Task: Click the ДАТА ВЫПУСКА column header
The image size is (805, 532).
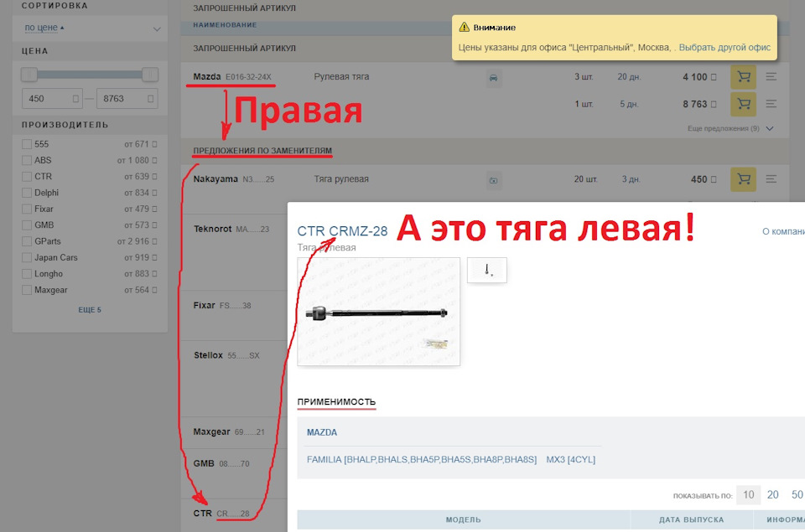Action: pos(691,519)
